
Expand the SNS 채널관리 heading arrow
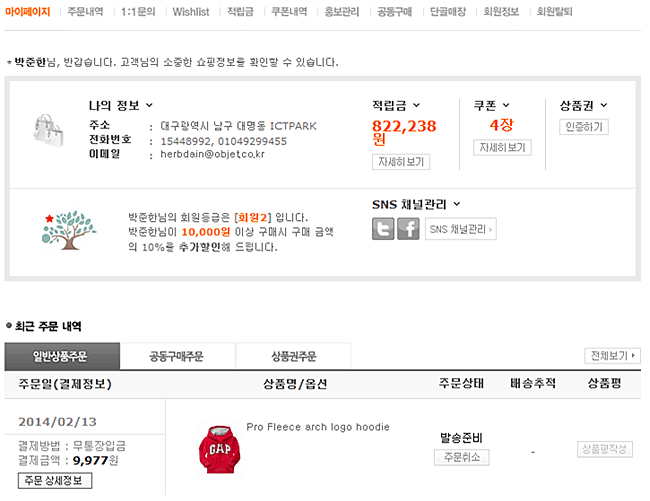click(x=456, y=204)
